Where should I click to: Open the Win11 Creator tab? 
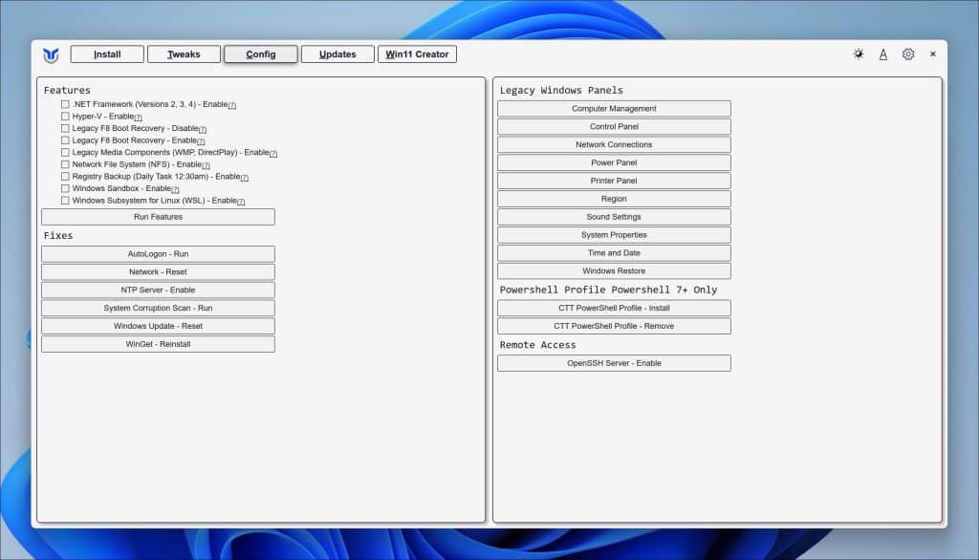[x=417, y=54]
